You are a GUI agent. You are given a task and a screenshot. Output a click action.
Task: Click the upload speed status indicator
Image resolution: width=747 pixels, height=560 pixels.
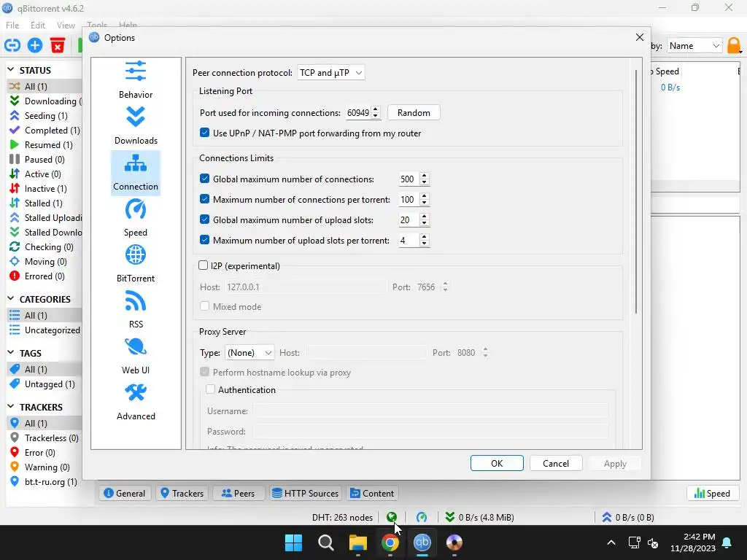coord(628,517)
